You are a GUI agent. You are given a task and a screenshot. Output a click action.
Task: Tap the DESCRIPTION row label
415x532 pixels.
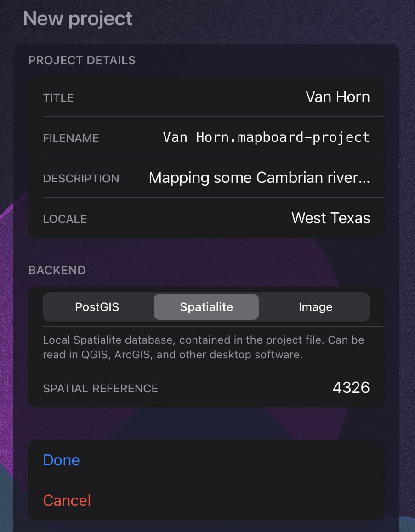[x=81, y=179]
